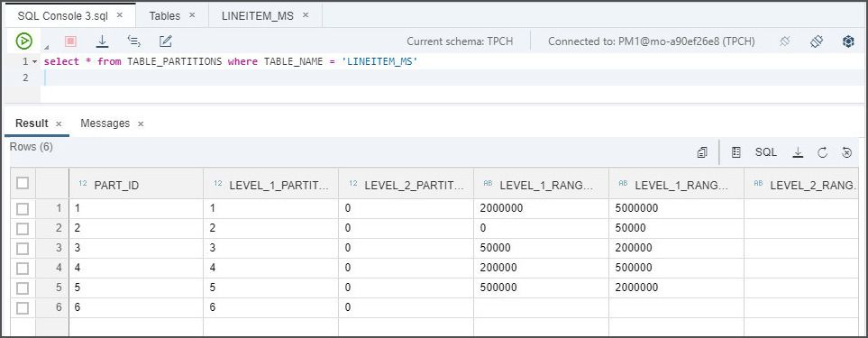Click the pencil edit icon in the editor toolbar
The width and height of the screenshot is (868, 338).
165,41
